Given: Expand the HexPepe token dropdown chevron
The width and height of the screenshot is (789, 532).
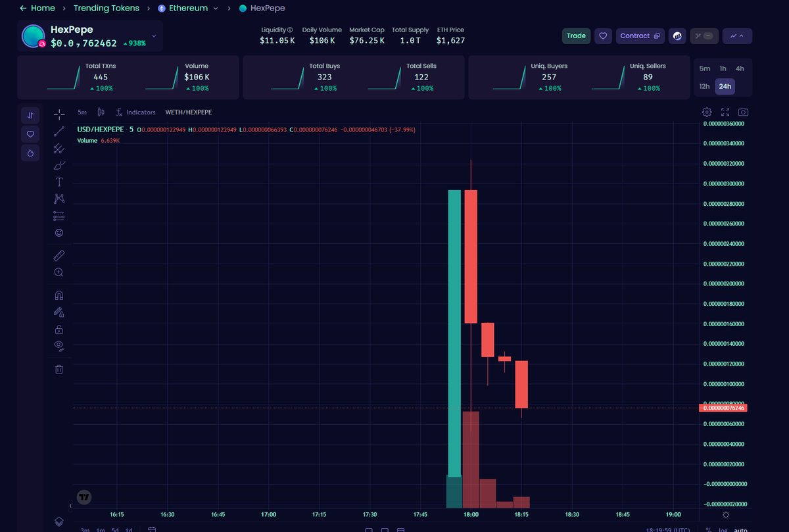Looking at the screenshot, I should tap(154, 36).
